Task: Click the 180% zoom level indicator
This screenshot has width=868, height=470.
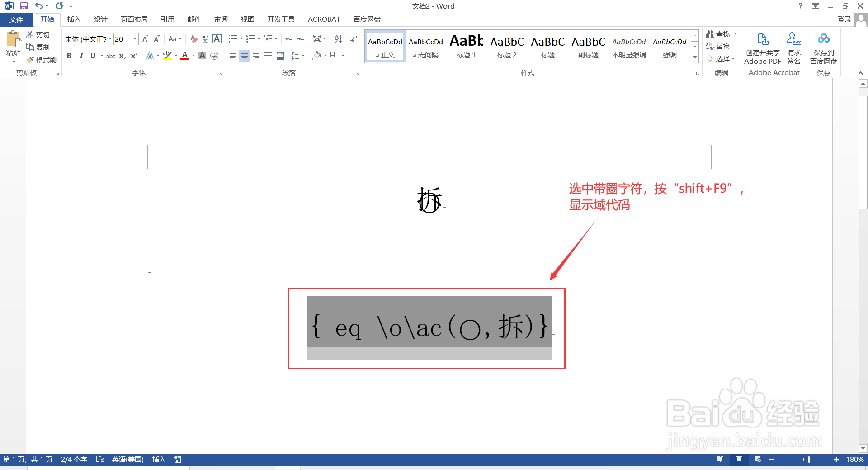Action: click(854, 460)
